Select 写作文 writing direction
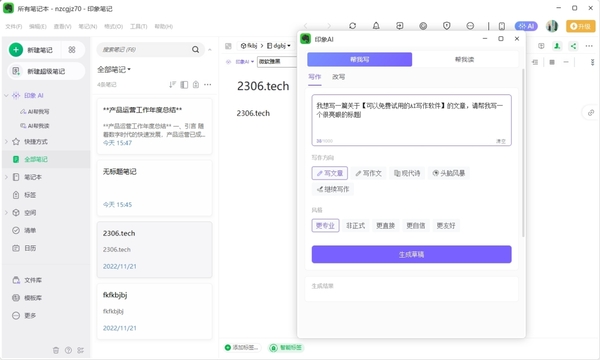This screenshot has height=360, width=600. tap(368, 173)
